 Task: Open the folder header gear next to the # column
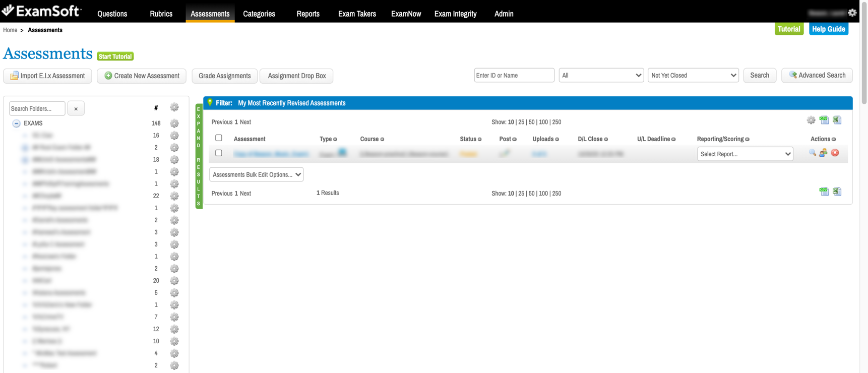click(x=174, y=107)
